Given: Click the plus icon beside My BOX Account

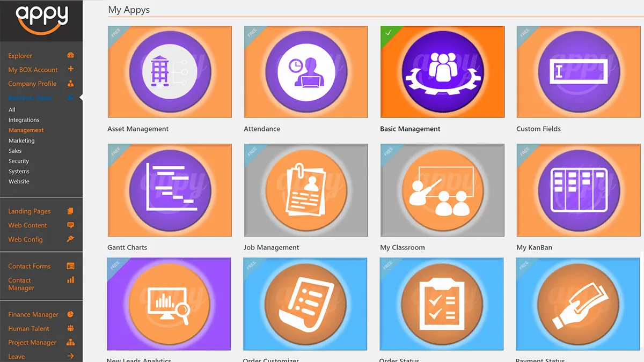Looking at the screenshot, I should 70,69.
